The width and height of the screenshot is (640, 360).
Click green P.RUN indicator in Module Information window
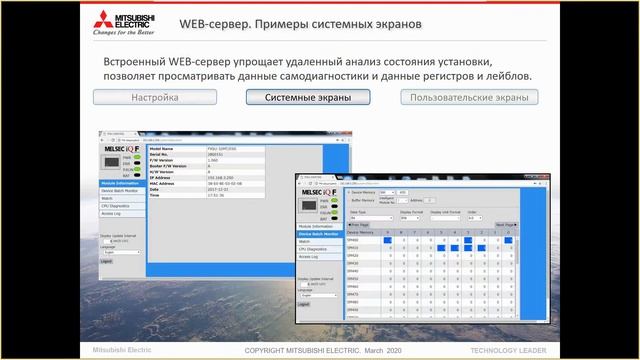pos(137,169)
